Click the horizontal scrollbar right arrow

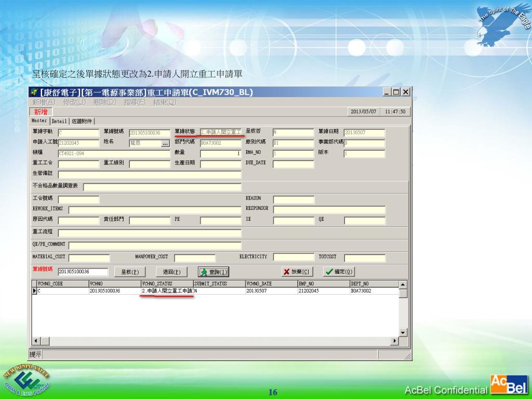tap(394, 341)
